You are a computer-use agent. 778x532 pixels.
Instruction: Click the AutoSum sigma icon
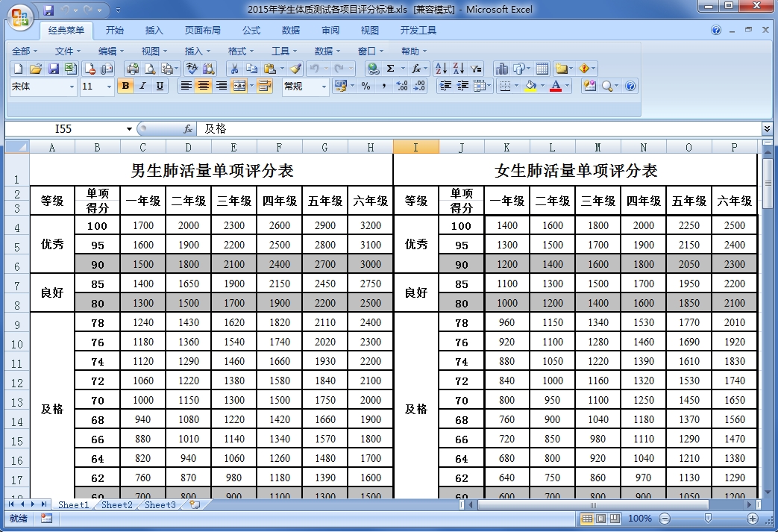point(390,69)
